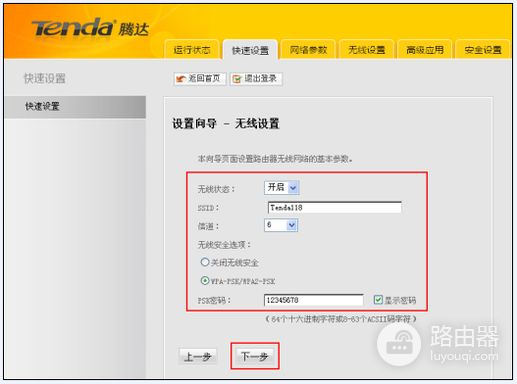
Task: Go to the 无线设置 tab
Action: (x=366, y=50)
